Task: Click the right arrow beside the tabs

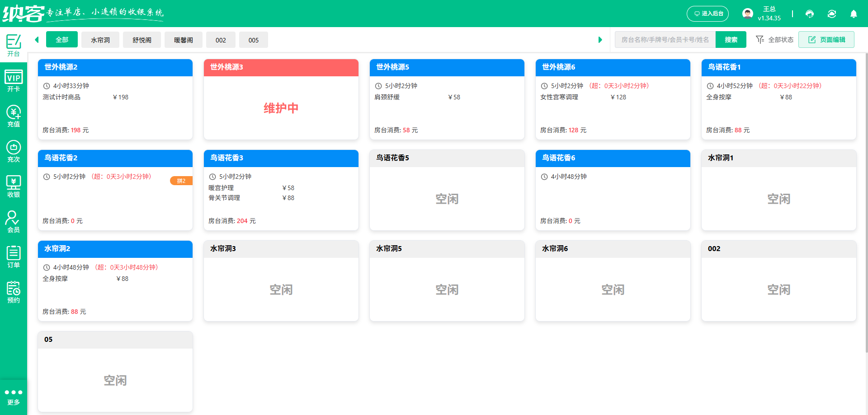Action: click(600, 39)
